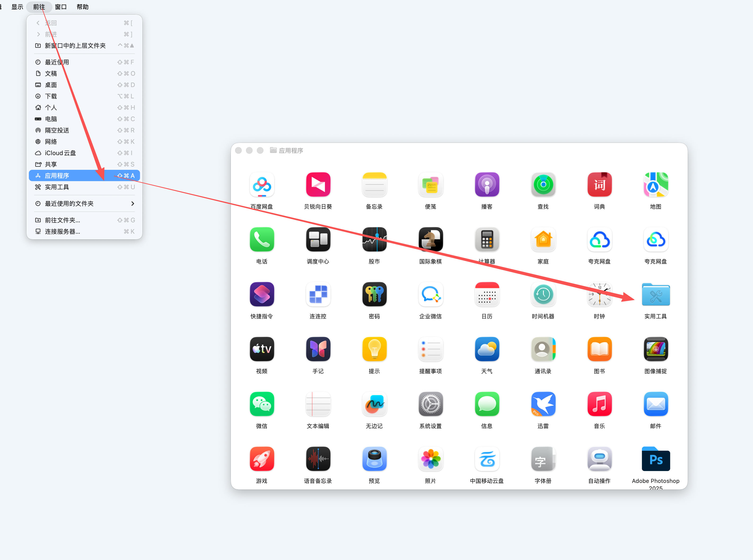Viewport: 753px width, 560px height.
Task: Open the 家庭 Home app
Action: [x=543, y=240]
